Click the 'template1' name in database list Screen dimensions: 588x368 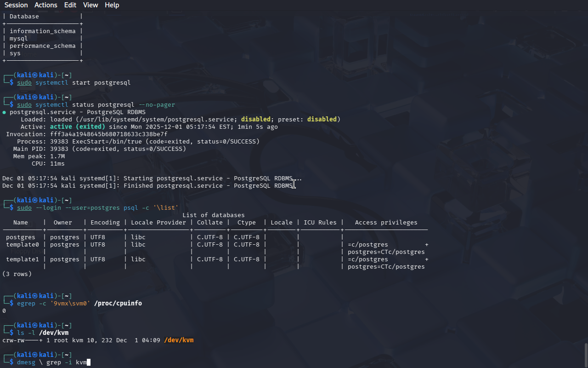[x=23, y=259]
